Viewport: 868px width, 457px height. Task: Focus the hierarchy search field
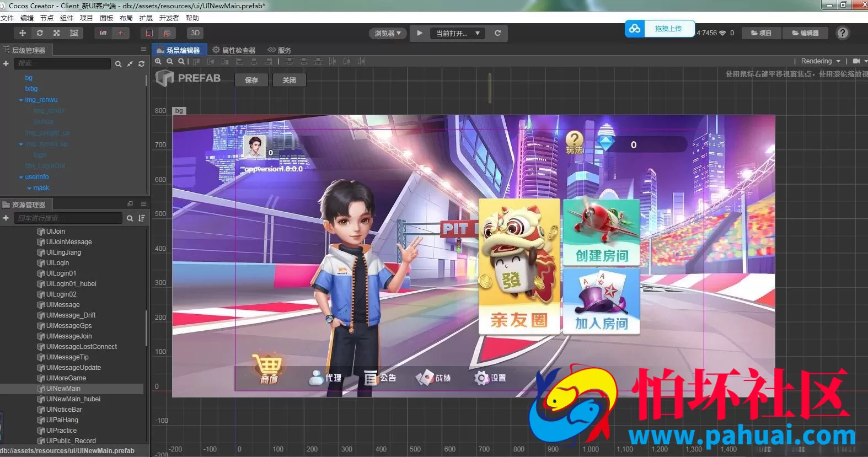click(x=62, y=63)
